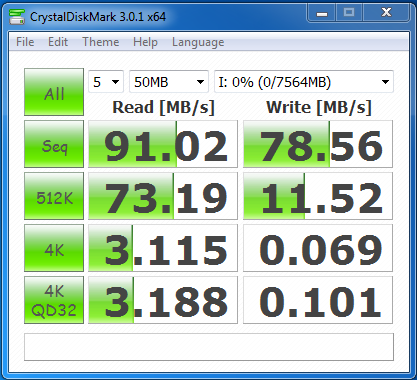417x380 pixels.
Task: Open the Language menu
Action: tap(198, 42)
